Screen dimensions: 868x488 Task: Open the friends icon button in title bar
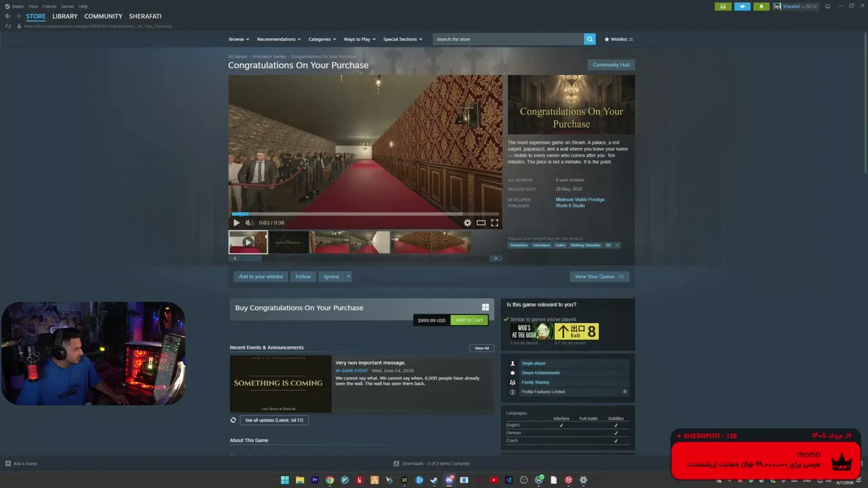click(x=723, y=6)
